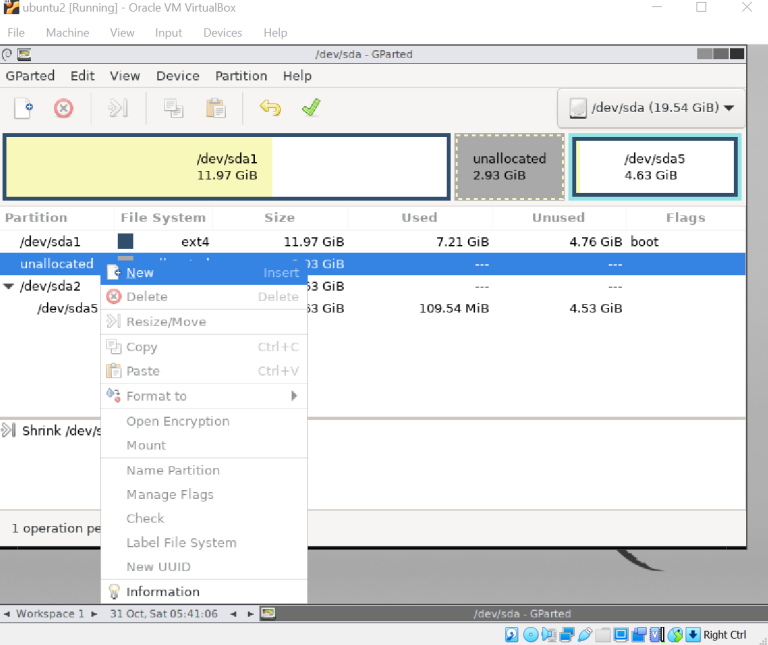Click the Workspace 1 switcher in taskbar
Screen dimensions: 768x645
tap(50, 613)
